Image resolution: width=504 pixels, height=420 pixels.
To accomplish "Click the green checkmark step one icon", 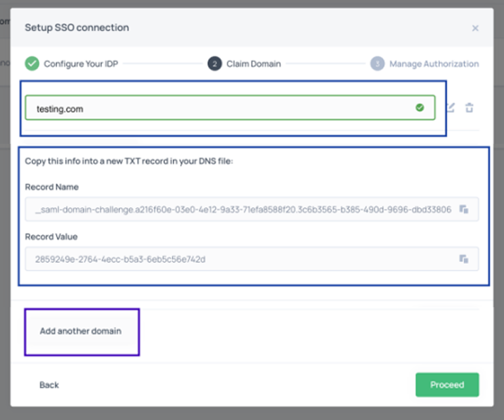I will tap(32, 63).
